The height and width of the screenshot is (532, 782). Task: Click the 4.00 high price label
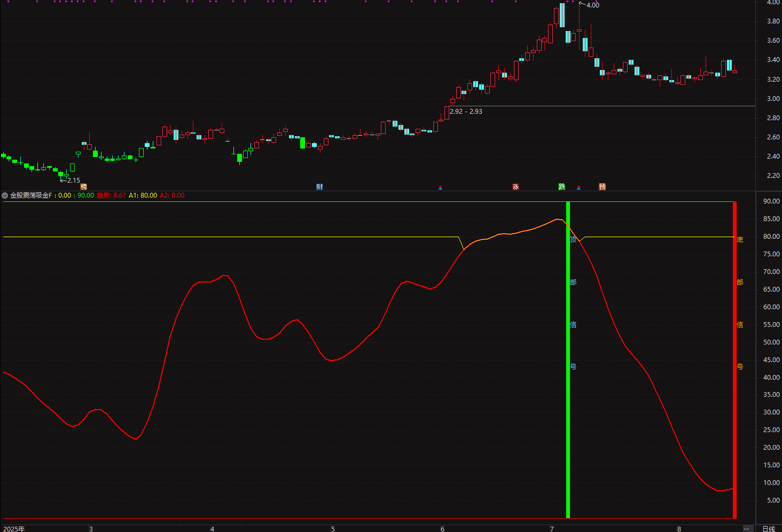(x=593, y=5)
